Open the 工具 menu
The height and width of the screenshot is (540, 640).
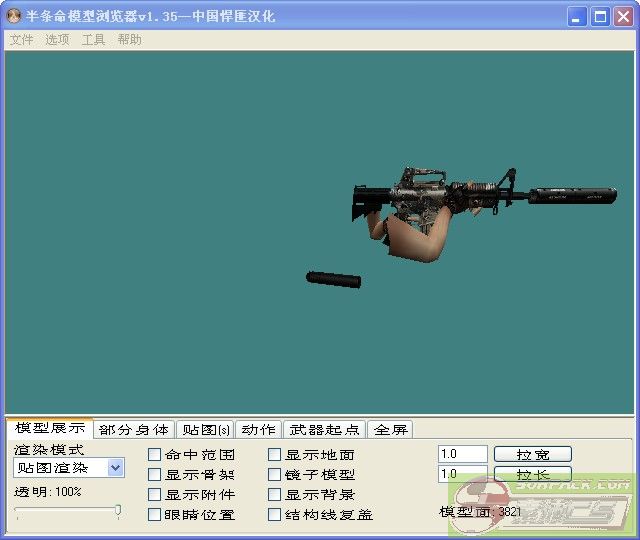point(93,40)
